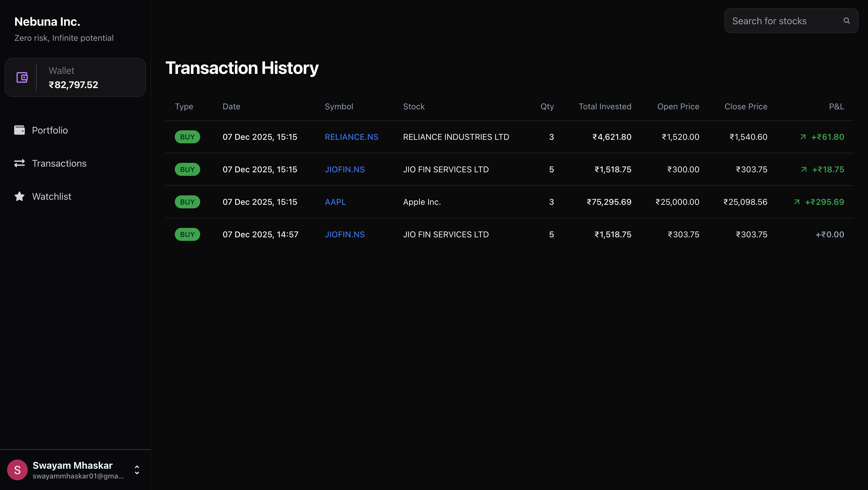Open the RELIANCE.NS symbol link
Image resolution: width=868 pixels, height=490 pixels.
click(x=351, y=137)
